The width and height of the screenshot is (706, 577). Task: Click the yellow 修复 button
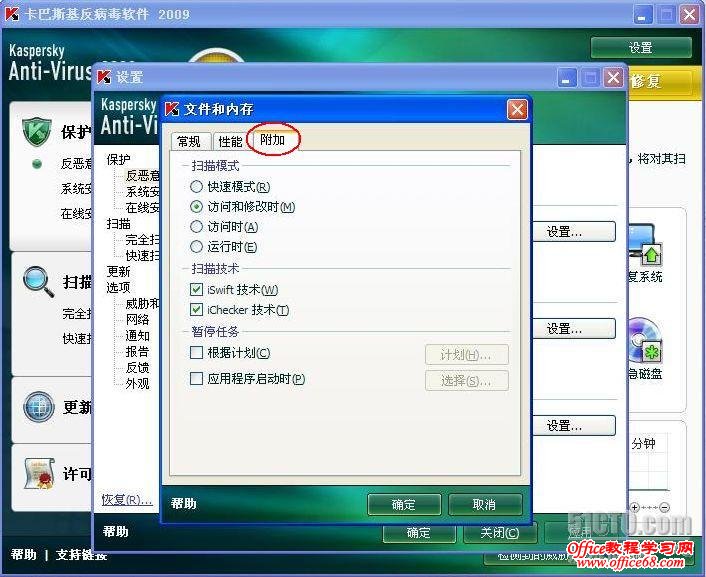click(x=660, y=82)
